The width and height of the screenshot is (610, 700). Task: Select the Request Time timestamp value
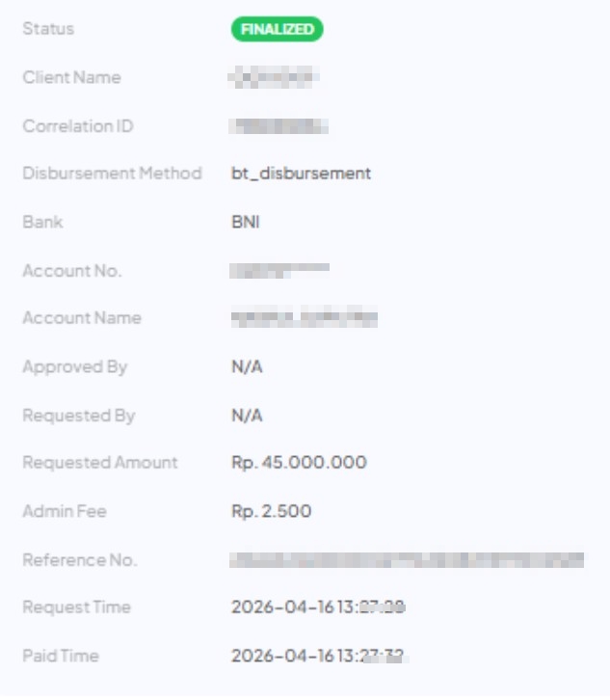coord(318,607)
